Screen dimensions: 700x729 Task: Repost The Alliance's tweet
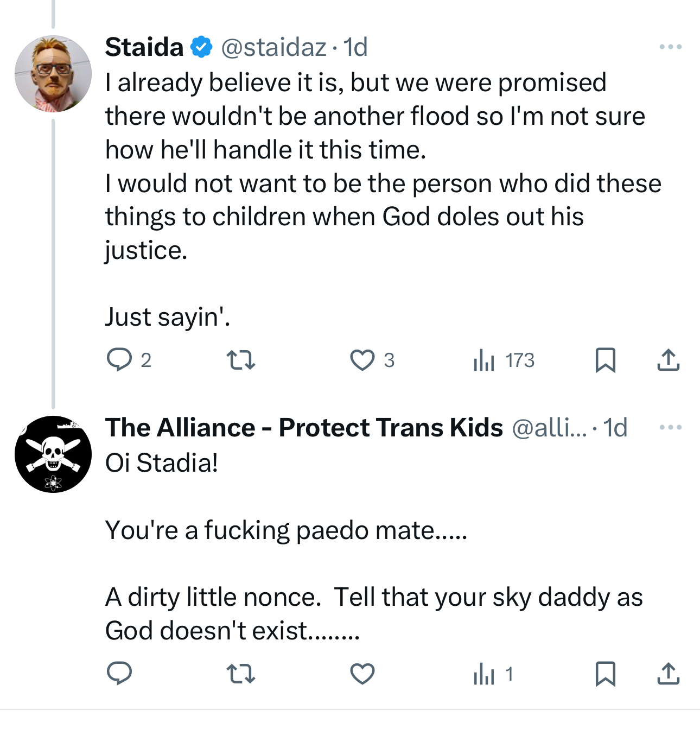pos(240,674)
